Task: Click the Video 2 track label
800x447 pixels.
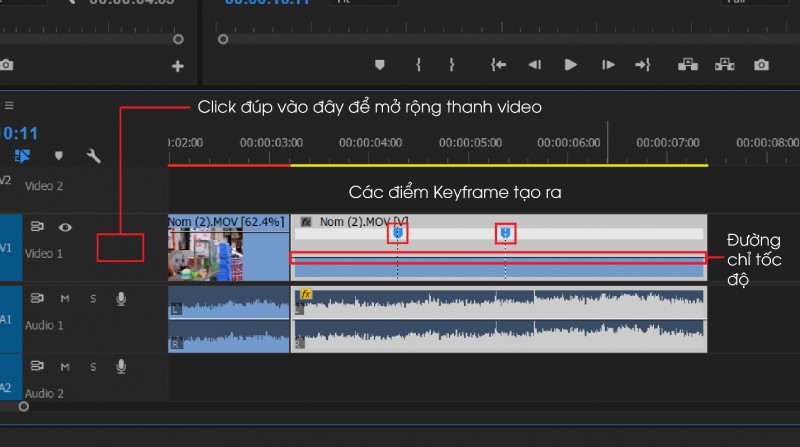Action: coord(44,186)
